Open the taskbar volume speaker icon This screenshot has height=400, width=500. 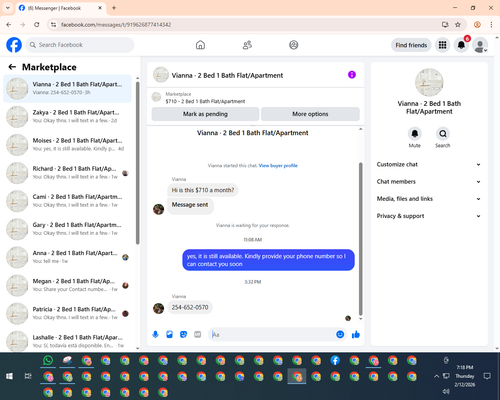tap(446, 391)
